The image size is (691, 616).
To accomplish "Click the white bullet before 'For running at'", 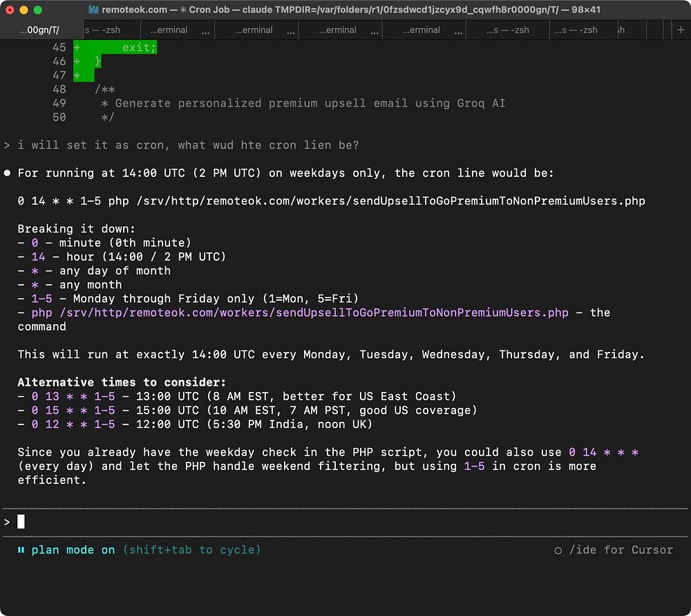I will tap(7, 173).
